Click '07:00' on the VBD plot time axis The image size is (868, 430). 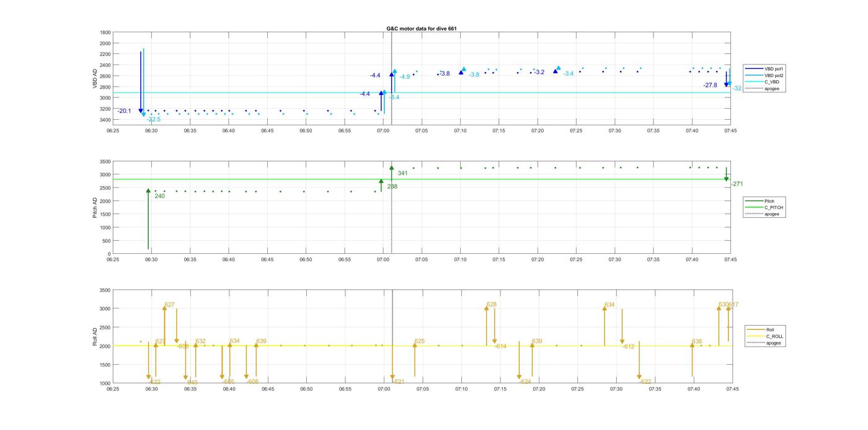pyautogui.click(x=383, y=131)
